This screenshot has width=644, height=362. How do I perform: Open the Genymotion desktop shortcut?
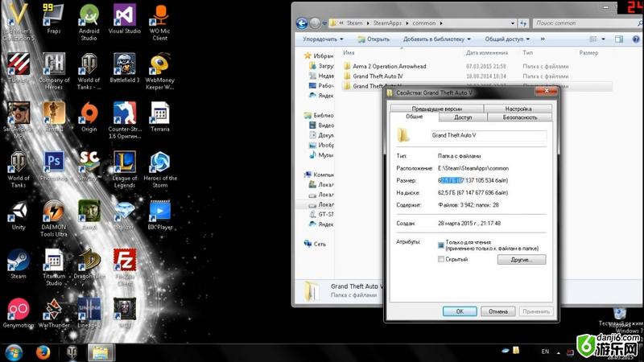tap(19, 314)
